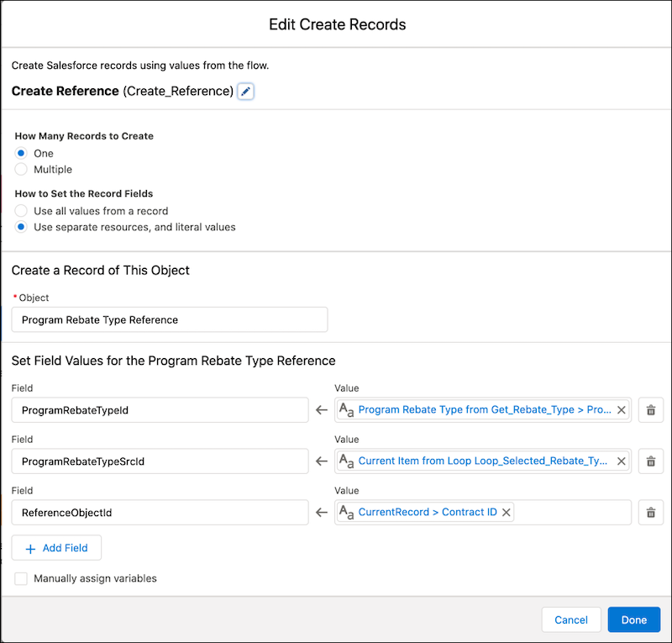Click the left arrow beside ProgramRebateTypeId
Image resolution: width=672 pixels, height=643 pixels.
321,409
